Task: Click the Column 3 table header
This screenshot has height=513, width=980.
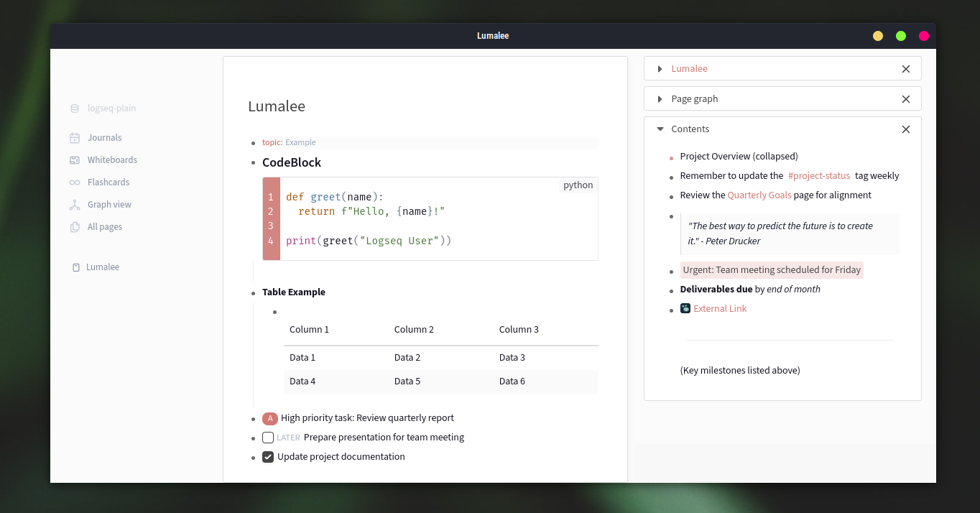Action: coord(519,330)
